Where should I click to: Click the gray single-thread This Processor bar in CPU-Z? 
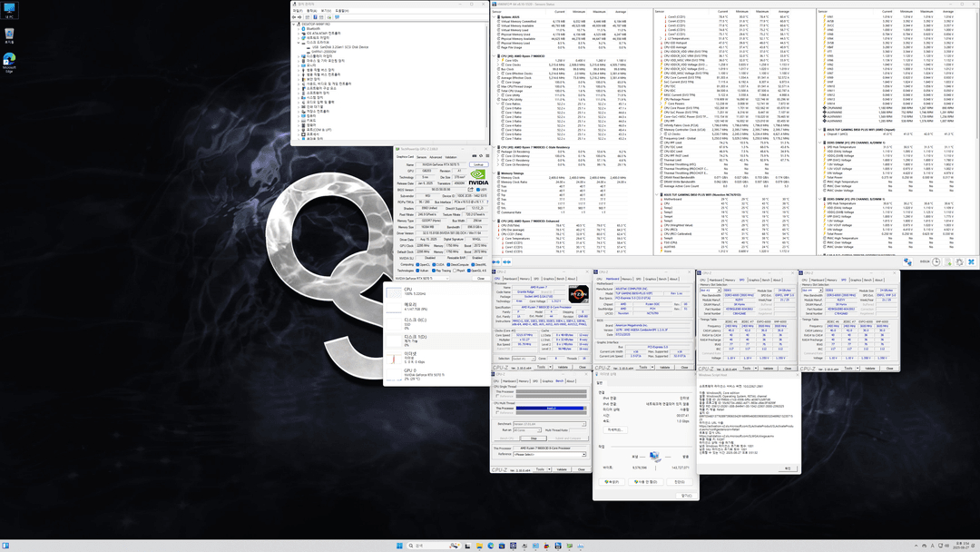(552, 391)
